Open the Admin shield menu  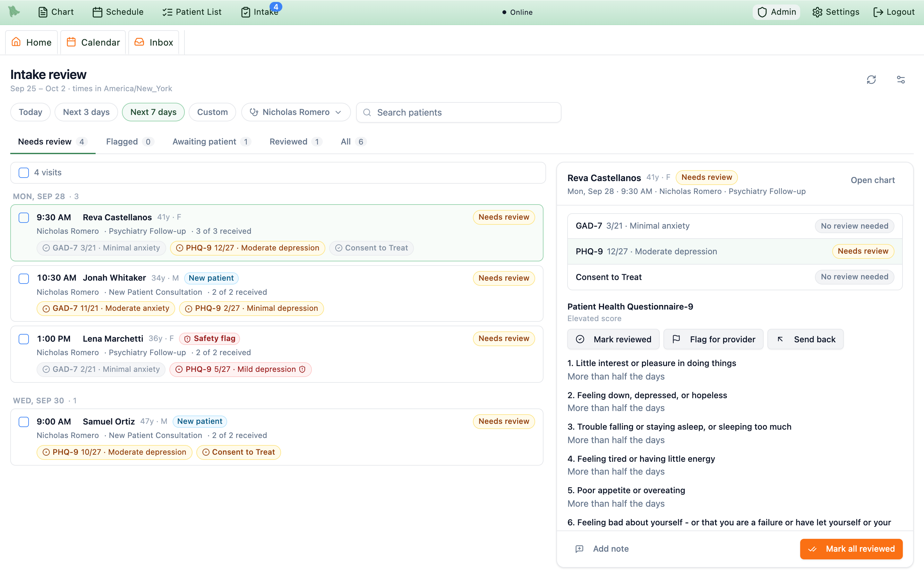pyautogui.click(x=777, y=12)
